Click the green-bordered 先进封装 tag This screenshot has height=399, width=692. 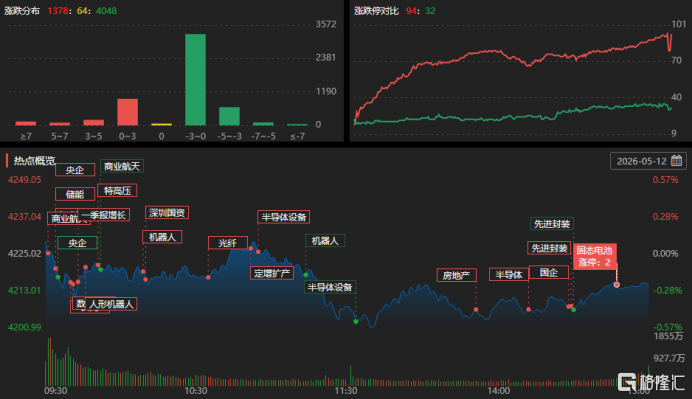tap(552, 223)
